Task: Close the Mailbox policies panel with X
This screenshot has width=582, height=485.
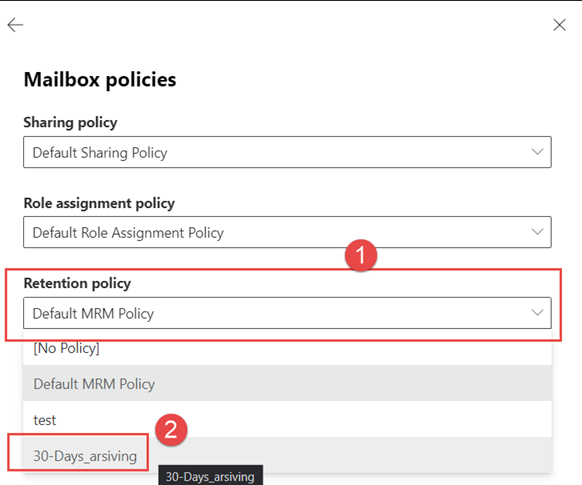Action: (x=559, y=25)
